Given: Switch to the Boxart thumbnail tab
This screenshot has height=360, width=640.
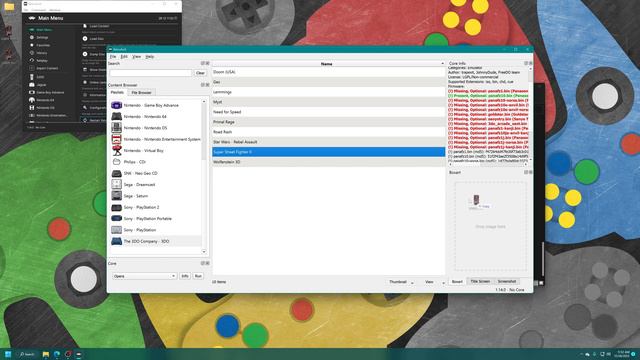Looking at the screenshot, I should [x=457, y=282].
